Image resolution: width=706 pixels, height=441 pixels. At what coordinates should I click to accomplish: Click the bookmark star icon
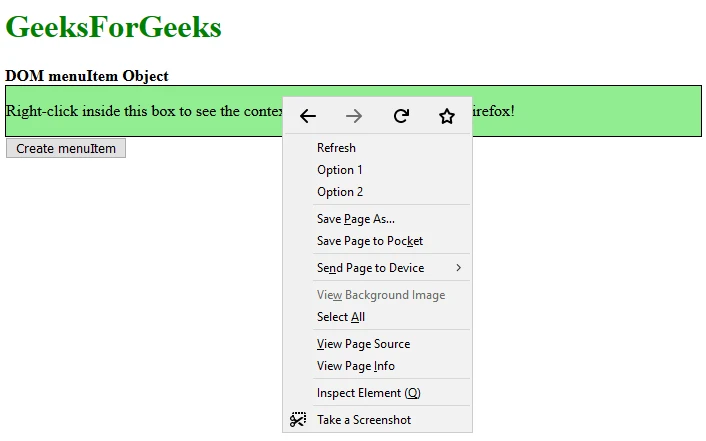(447, 116)
